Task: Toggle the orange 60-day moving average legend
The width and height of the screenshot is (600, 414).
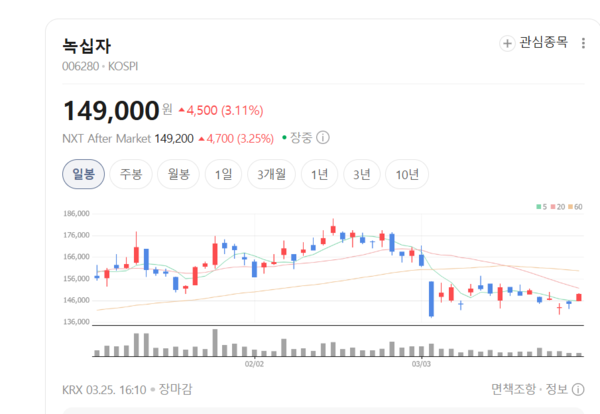Action: coord(576,206)
